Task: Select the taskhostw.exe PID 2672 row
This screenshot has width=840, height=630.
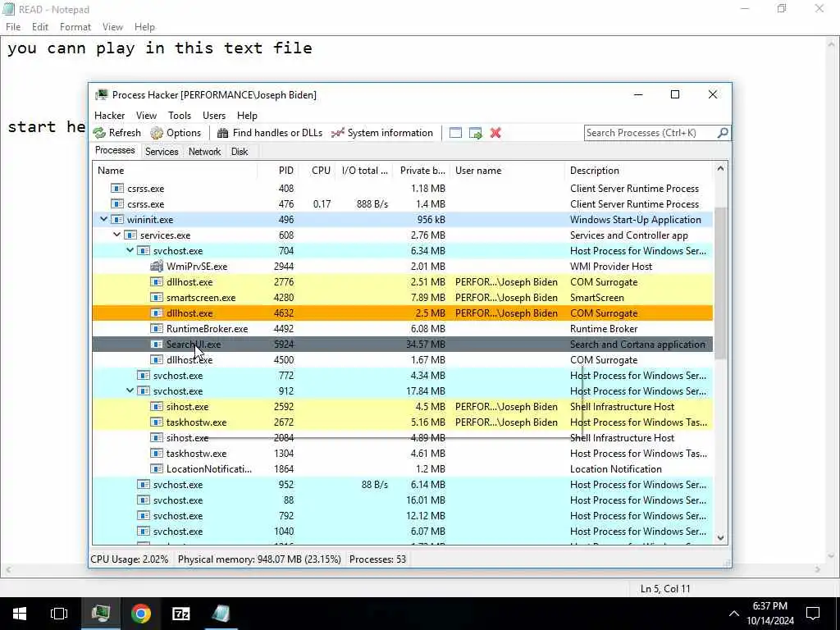Action: pyautogui.click(x=402, y=422)
